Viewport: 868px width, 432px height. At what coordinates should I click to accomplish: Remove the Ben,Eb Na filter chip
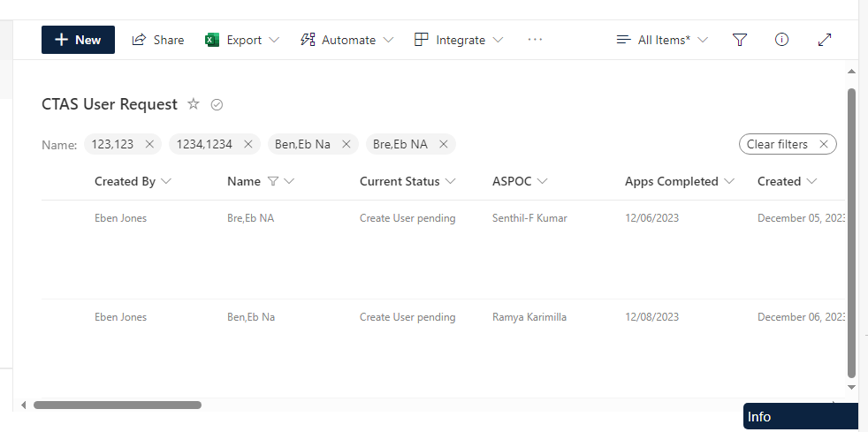(x=346, y=144)
